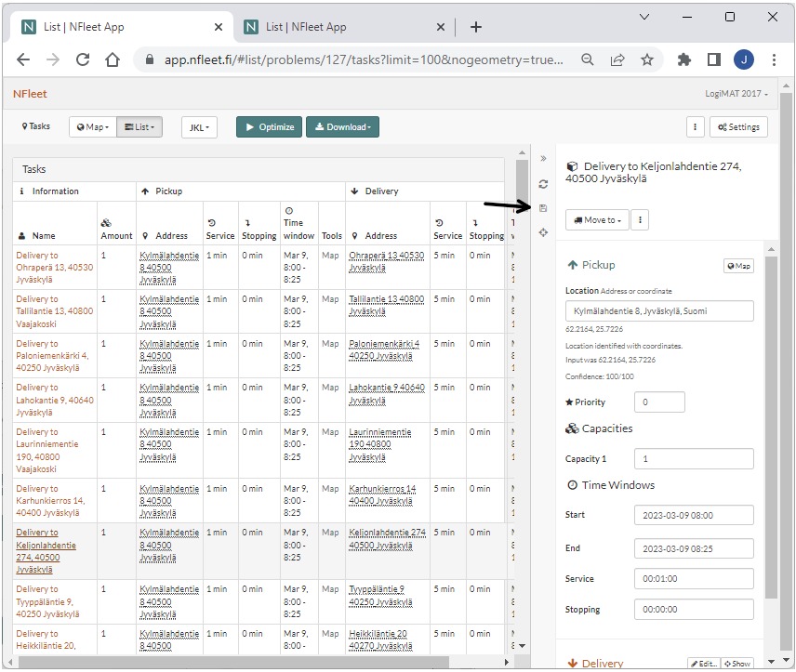Viewport: 796px width, 672px height.
Task: Click the crosshair locate icon in the side strip
Action: (x=543, y=232)
